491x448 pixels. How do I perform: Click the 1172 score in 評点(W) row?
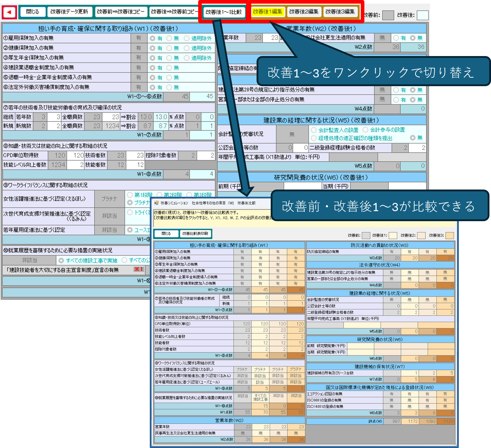[410, 421]
